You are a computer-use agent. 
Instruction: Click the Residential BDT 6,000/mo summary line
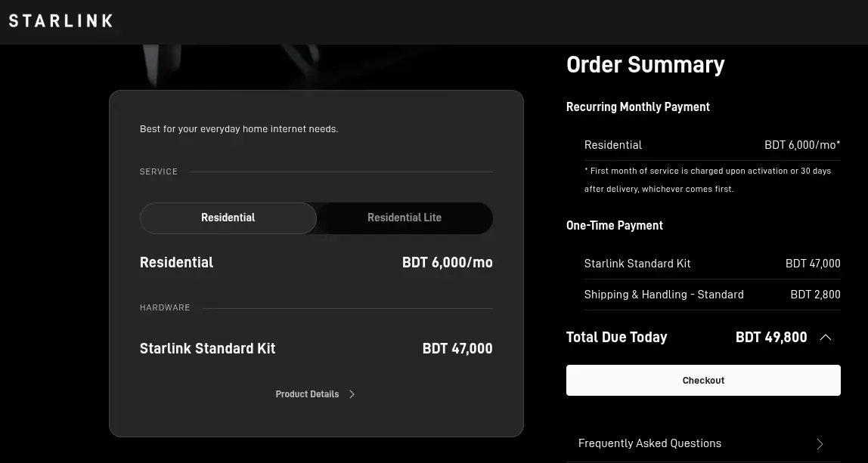coord(712,145)
